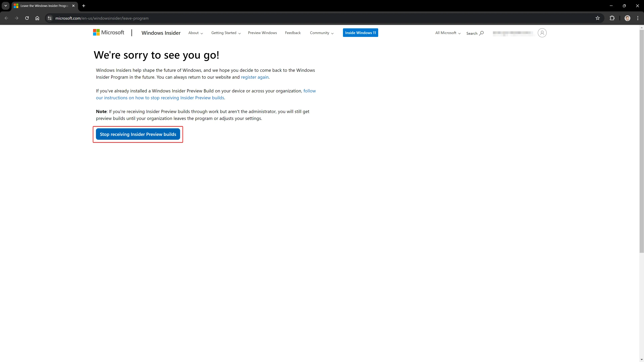Open a new tab with plus icon
The height and width of the screenshot is (362, 644).
point(84,6)
